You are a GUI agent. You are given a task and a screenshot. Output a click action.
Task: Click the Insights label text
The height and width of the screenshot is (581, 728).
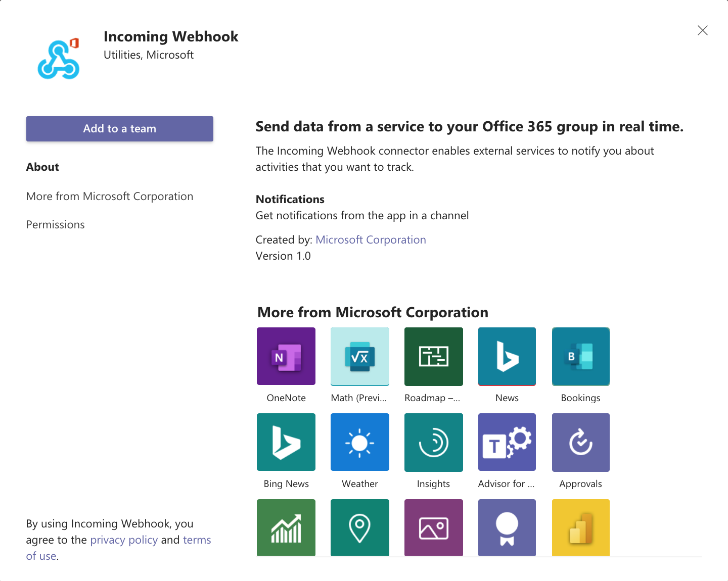(433, 484)
